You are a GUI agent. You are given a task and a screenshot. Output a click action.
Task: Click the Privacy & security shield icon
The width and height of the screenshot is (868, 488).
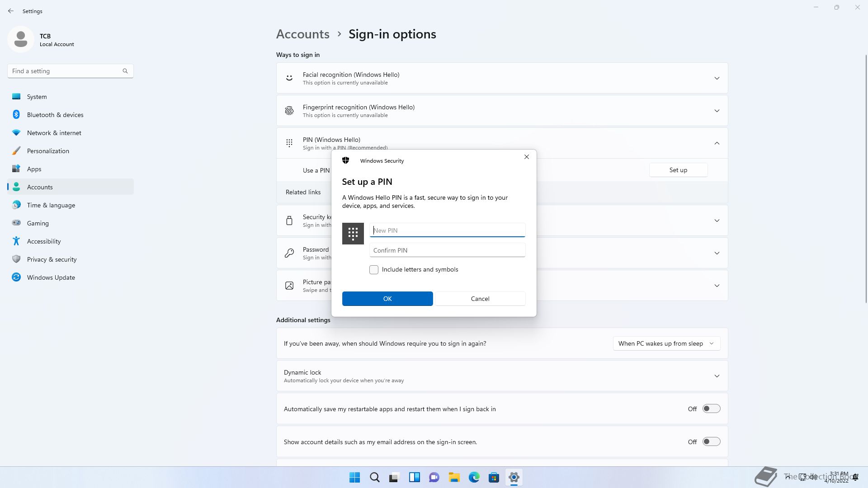(x=16, y=259)
